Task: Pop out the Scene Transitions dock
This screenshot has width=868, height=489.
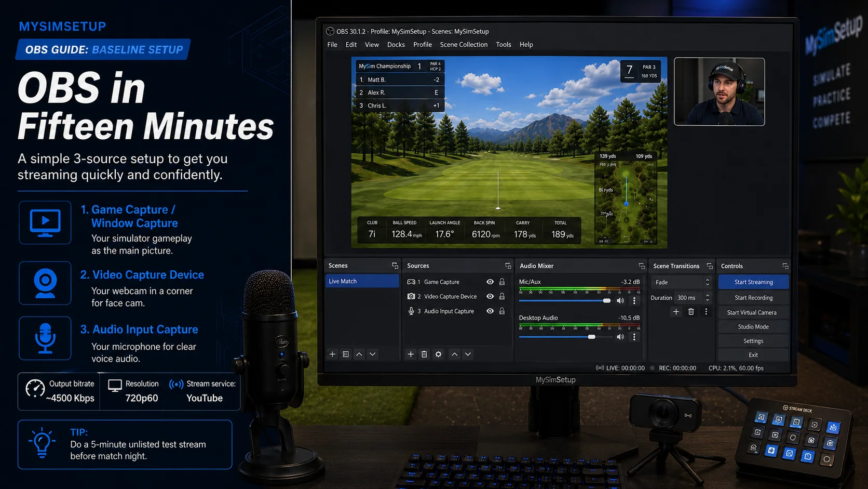Action: coord(710,266)
